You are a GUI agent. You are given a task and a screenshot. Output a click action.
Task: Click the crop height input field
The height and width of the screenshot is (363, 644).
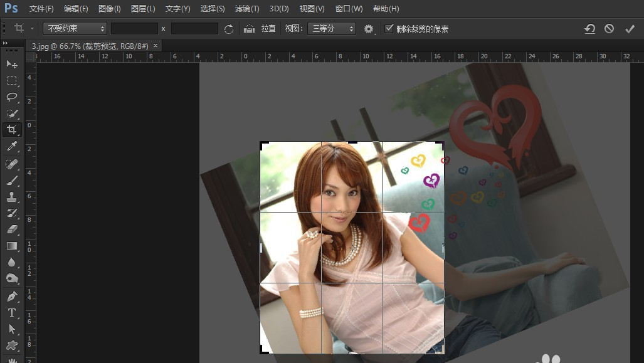tap(194, 28)
